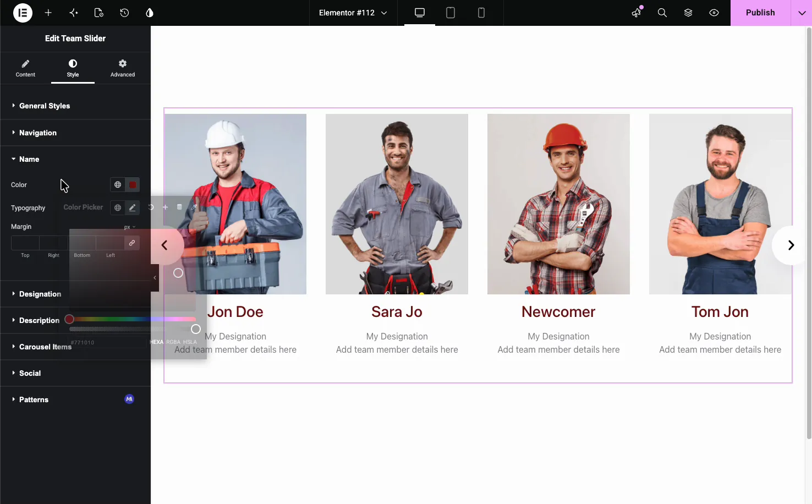Switch to the Style tab
The height and width of the screenshot is (504, 812).
(73, 68)
